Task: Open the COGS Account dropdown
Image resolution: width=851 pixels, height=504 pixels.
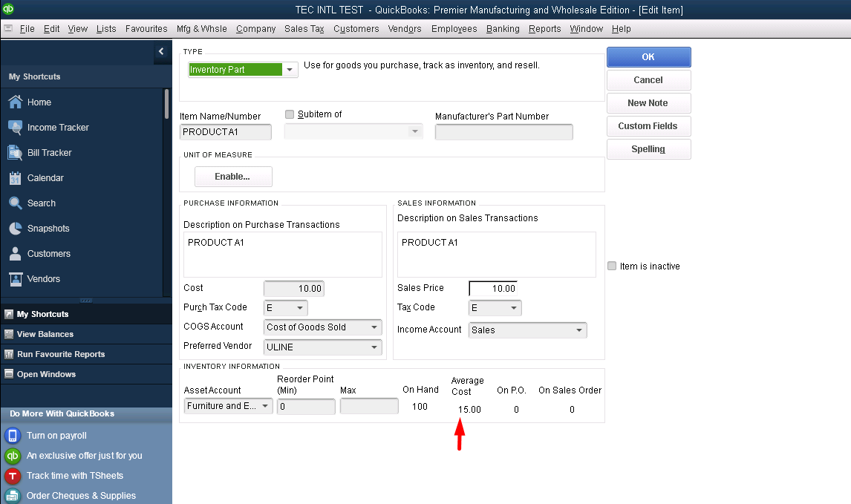Action: 374,327
